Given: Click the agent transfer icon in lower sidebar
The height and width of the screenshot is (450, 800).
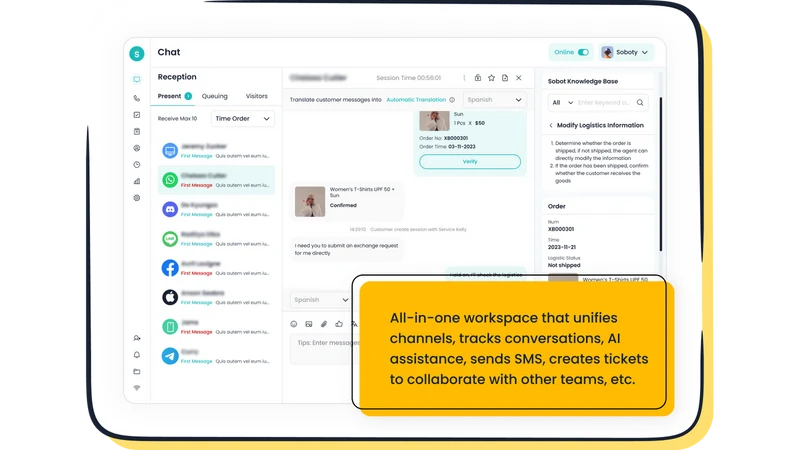Looking at the screenshot, I should point(137,338).
